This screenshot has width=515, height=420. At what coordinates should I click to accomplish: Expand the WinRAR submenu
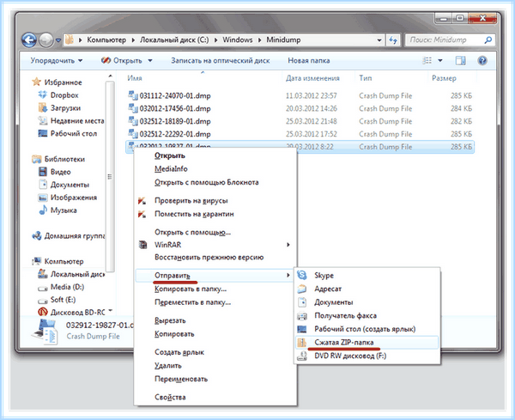click(215, 245)
